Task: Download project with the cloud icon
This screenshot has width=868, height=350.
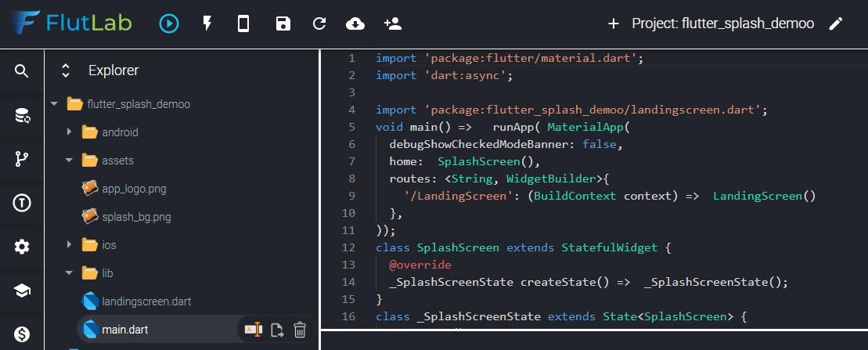Action: pyautogui.click(x=355, y=23)
